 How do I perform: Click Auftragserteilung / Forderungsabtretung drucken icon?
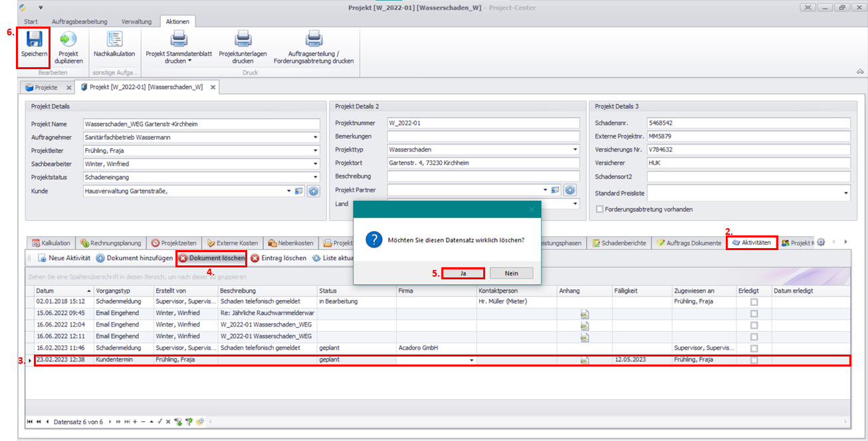click(x=313, y=40)
